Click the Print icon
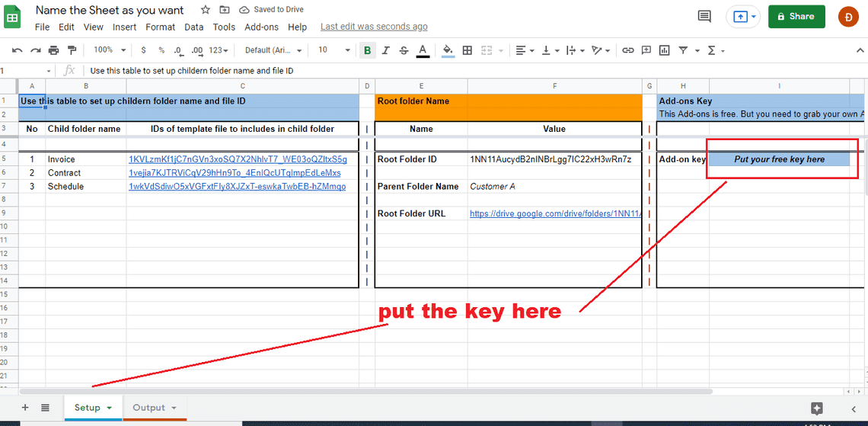 [53, 50]
